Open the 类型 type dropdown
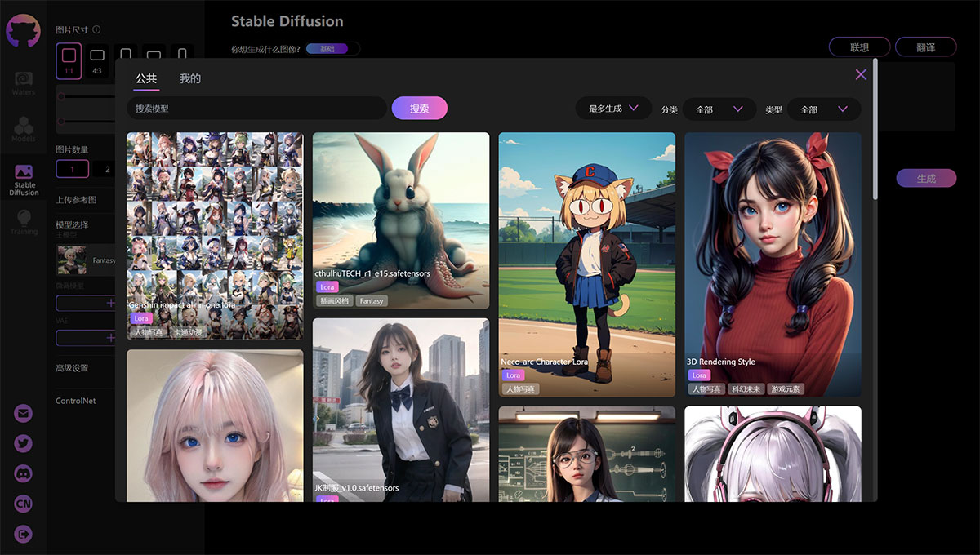This screenshot has height=555, width=980. [x=823, y=108]
